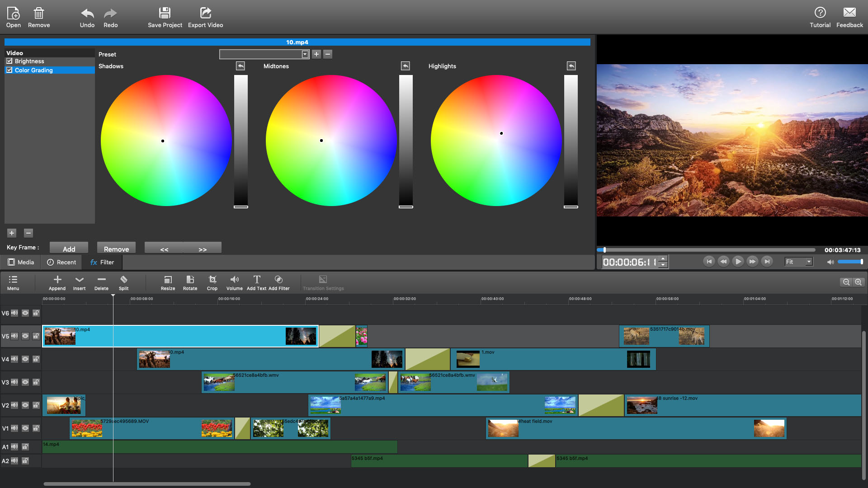Image resolution: width=868 pixels, height=488 pixels.
Task: Click the Menu toolbar item
Action: (x=13, y=282)
